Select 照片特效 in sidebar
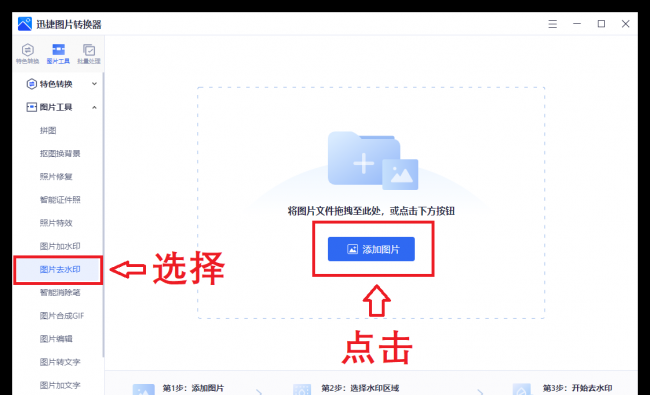The height and width of the screenshot is (395, 650). point(56,223)
